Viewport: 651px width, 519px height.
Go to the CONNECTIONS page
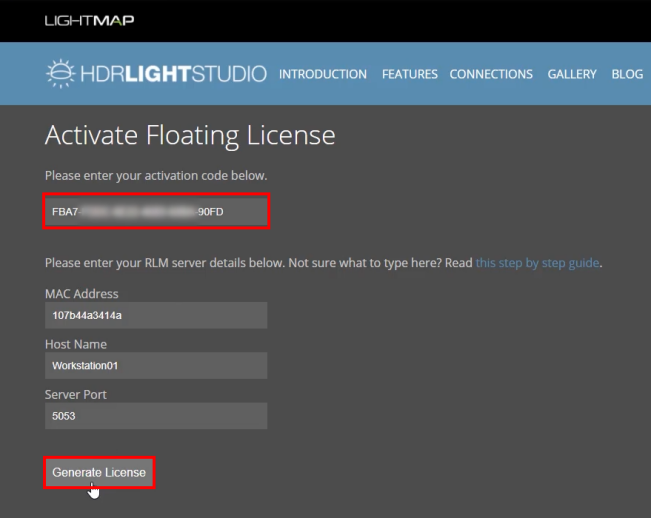491,74
